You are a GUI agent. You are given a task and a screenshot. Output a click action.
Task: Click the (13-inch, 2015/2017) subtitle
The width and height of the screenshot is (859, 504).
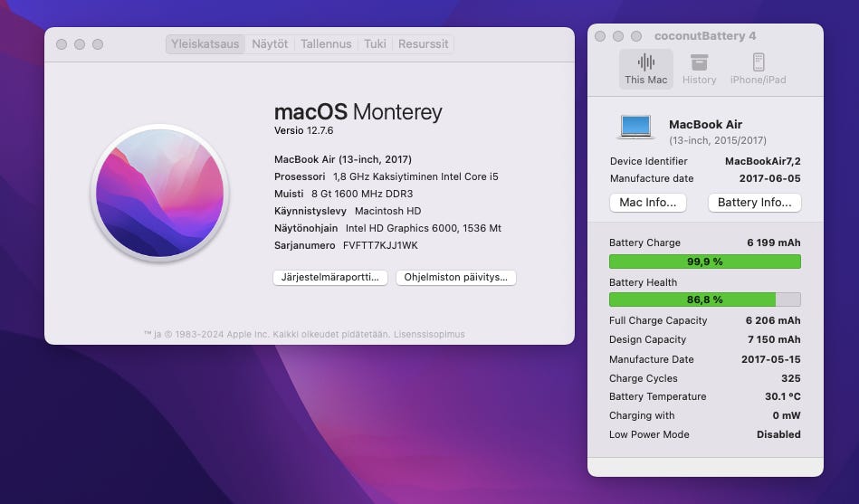718,140
